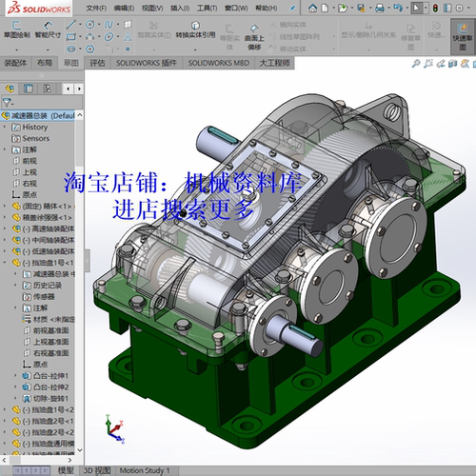
Task: Click the Zoom to Fit view icon
Action: [416, 64]
